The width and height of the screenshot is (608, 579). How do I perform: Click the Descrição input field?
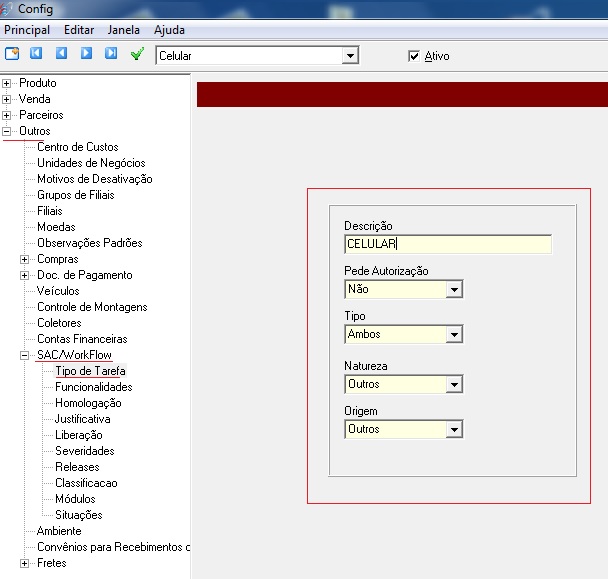point(448,244)
